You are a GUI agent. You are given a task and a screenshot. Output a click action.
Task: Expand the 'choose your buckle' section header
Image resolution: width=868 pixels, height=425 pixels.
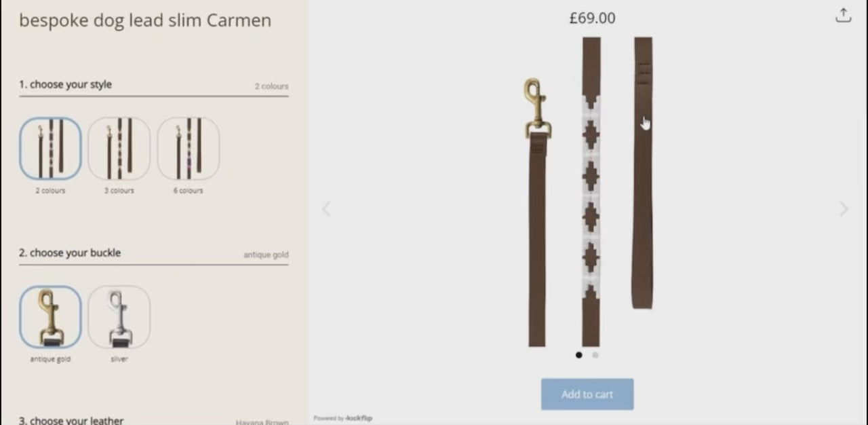[154, 253]
